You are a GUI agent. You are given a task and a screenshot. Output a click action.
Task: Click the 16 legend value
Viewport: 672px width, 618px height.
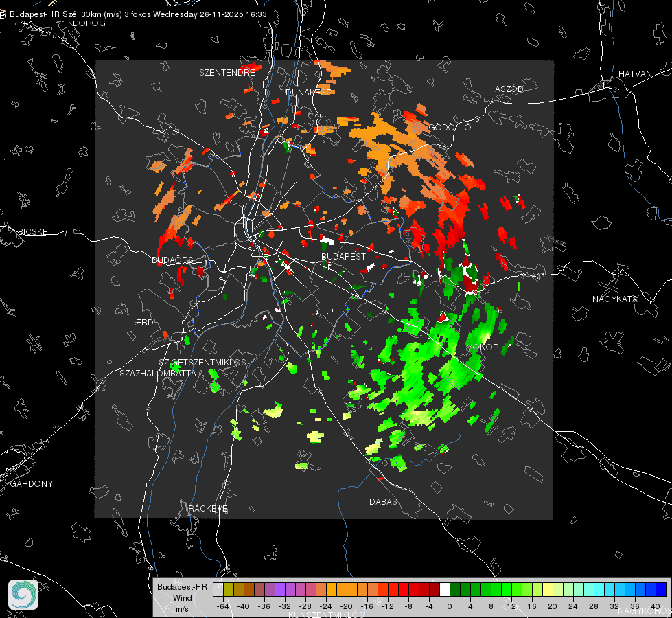(x=532, y=606)
